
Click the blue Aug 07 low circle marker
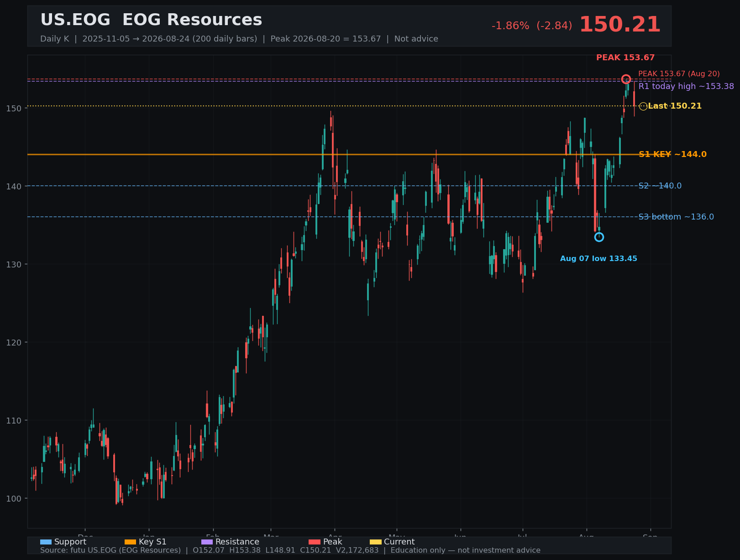click(x=599, y=237)
